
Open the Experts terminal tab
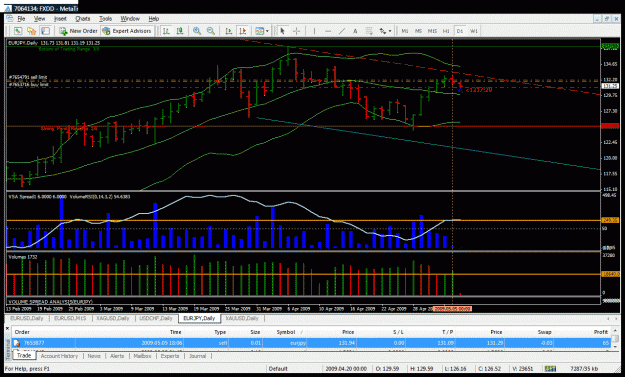(x=170, y=356)
